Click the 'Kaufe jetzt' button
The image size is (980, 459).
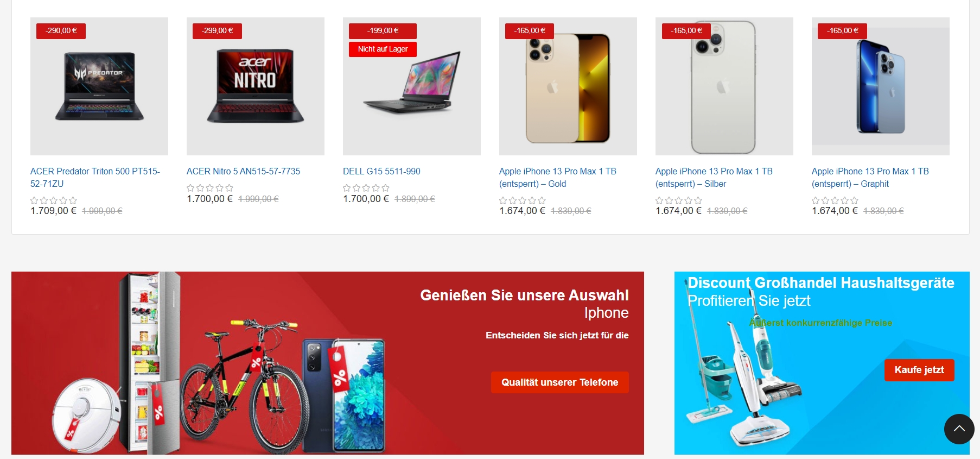(x=919, y=370)
